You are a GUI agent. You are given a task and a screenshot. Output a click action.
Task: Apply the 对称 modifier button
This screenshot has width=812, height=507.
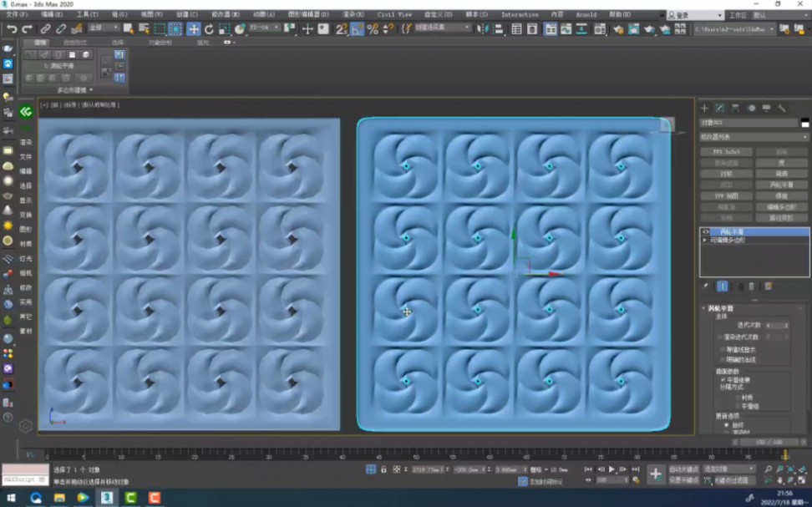point(725,174)
